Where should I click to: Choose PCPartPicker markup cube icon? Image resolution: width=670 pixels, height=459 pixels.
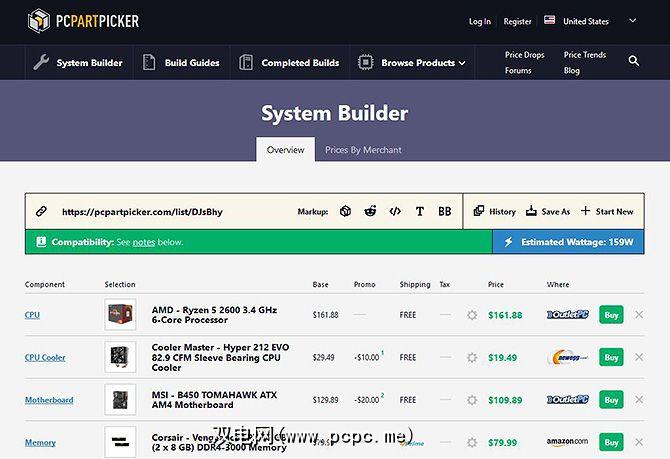(345, 211)
